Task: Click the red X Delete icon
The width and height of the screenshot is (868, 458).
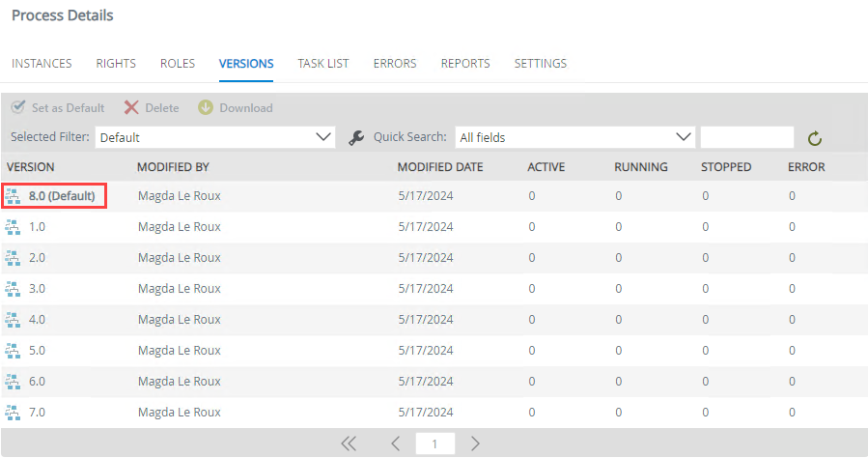Action: 131,108
